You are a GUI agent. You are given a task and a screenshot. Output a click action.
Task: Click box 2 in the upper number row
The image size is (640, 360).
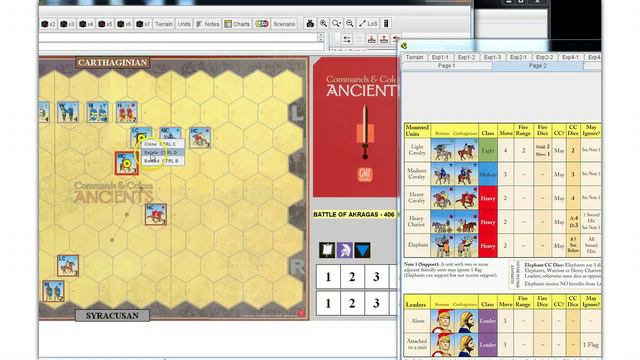(352, 277)
